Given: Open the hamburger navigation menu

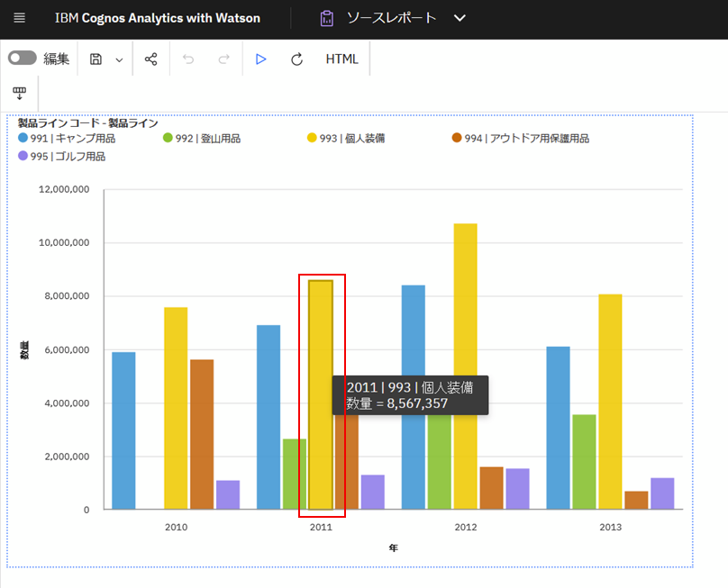Looking at the screenshot, I should (20, 18).
